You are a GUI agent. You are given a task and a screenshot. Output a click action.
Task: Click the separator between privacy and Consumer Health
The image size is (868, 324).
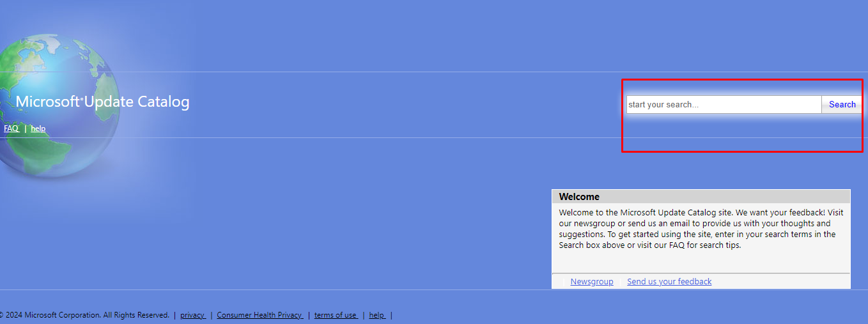[x=212, y=315]
